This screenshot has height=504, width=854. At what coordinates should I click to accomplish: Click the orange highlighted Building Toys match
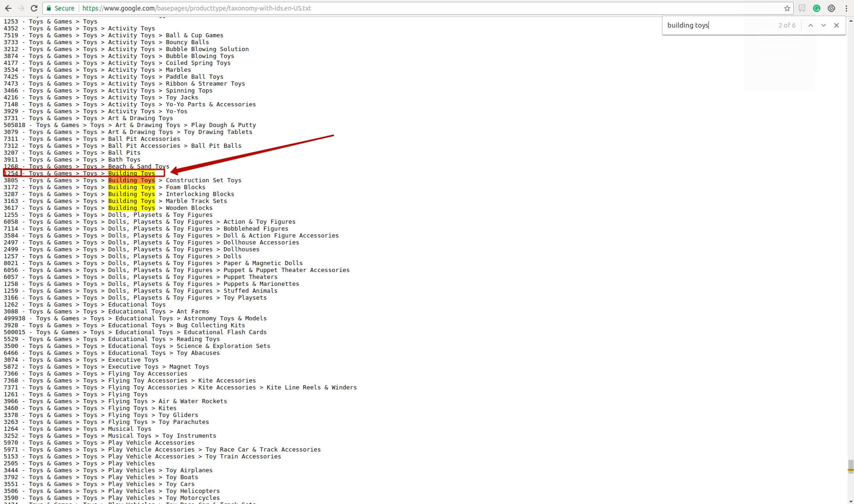(x=131, y=180)
